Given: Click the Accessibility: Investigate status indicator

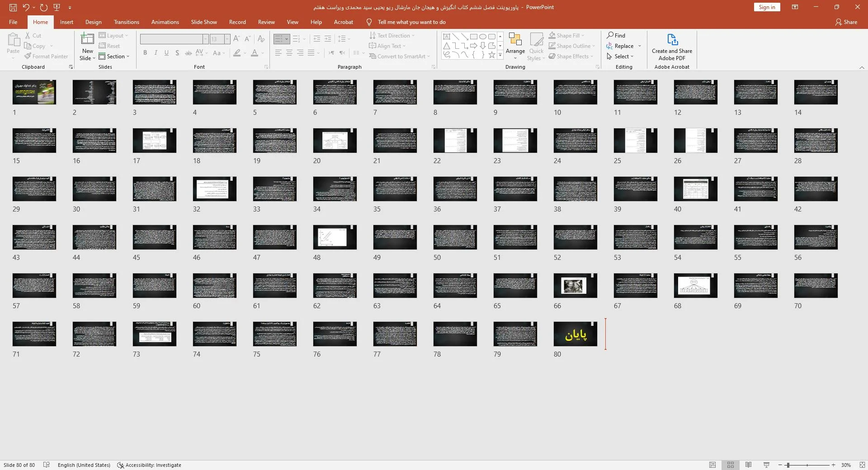Looking at the screenshot, I should 149,465.
